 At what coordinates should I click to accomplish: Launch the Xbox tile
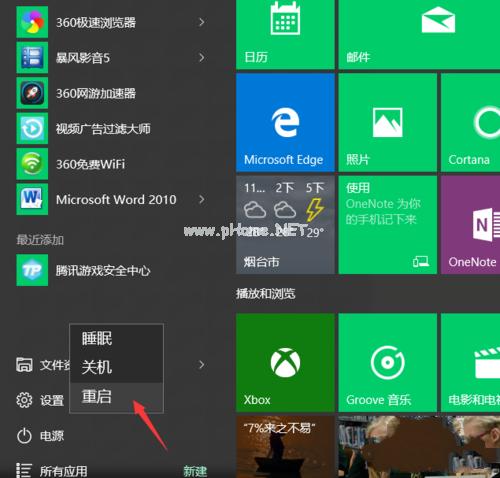[x=285, y=362]
